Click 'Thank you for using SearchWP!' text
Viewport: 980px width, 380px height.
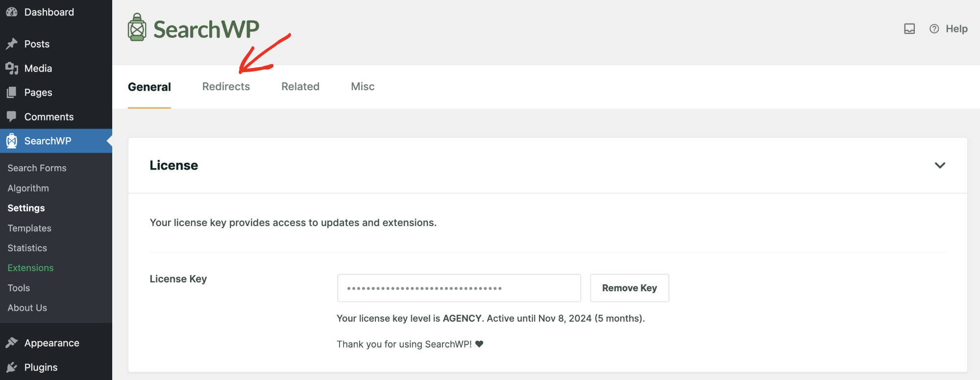pyautogui.click(x=404, y=344)
